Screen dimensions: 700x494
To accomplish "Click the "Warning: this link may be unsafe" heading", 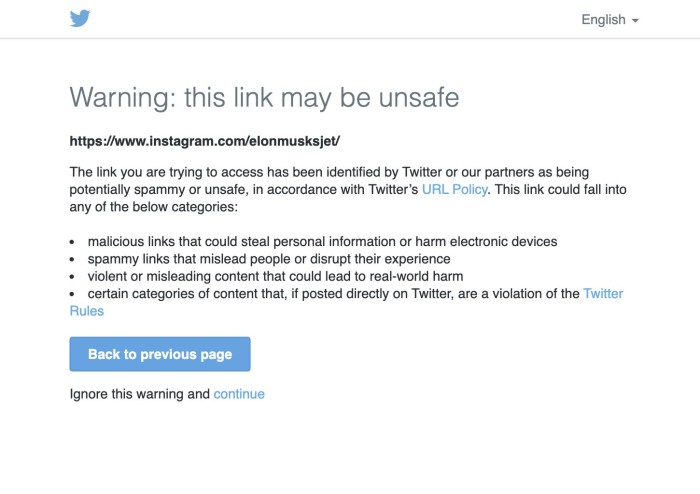I will tap(264, 97).
